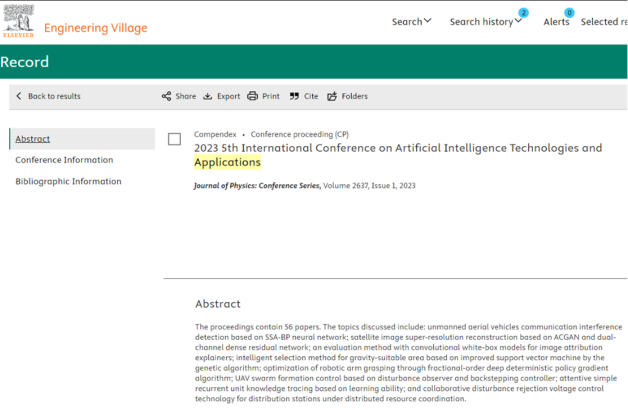Select the Abstract sidebar tab

[x=82, y=139]
